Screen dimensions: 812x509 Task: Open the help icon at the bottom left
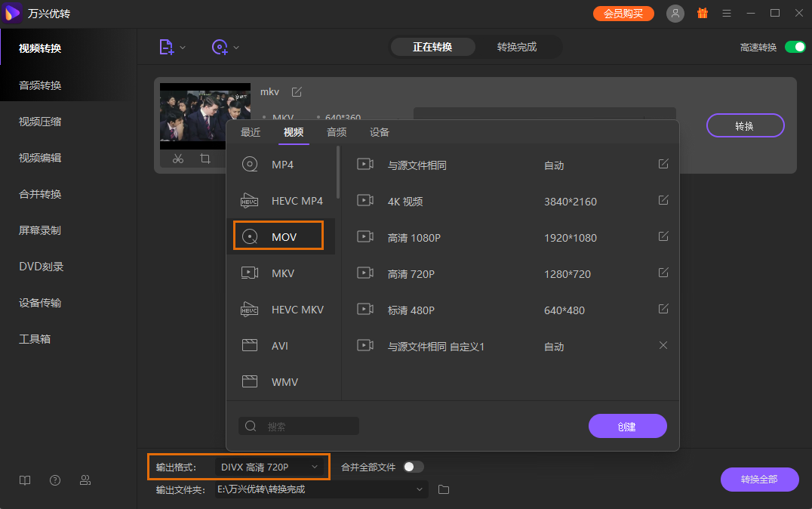54,480
